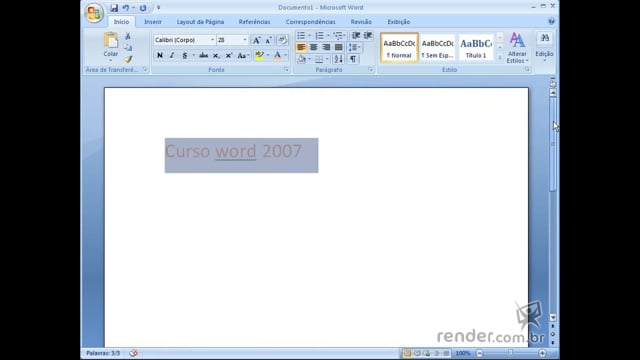Expand the Alterar Estilos menu

(517, 48)
